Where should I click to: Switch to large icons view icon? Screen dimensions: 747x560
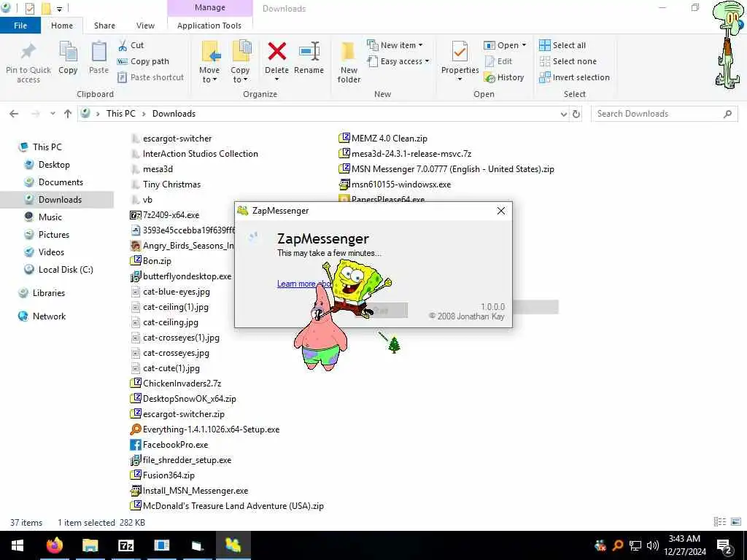(x=736, y=522)
